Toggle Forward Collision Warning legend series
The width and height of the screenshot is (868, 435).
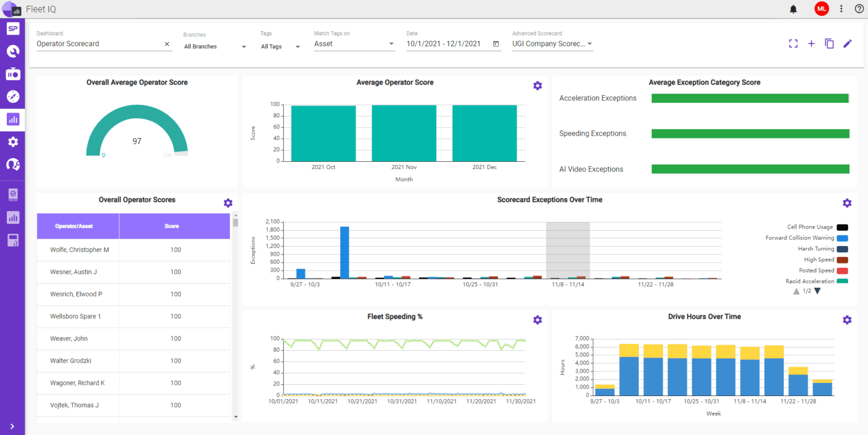807,238
